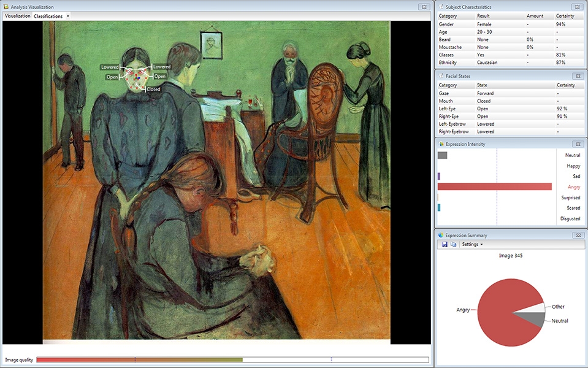
Task: Click the Expression Intensity panel icon
Action: point(441,144)
